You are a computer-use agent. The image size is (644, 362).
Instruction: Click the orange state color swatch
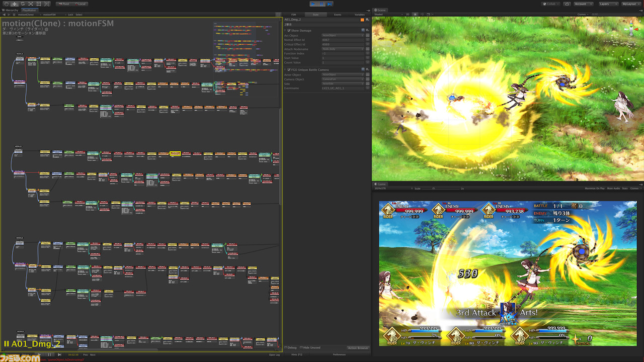[362, 20]
